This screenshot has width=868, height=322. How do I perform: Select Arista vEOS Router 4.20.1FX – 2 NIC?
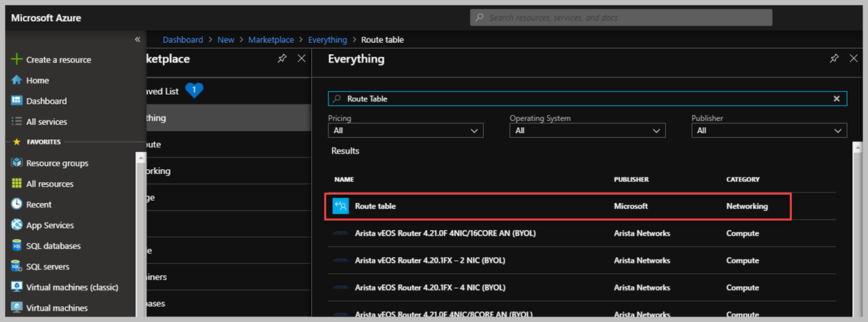[581, 260]
